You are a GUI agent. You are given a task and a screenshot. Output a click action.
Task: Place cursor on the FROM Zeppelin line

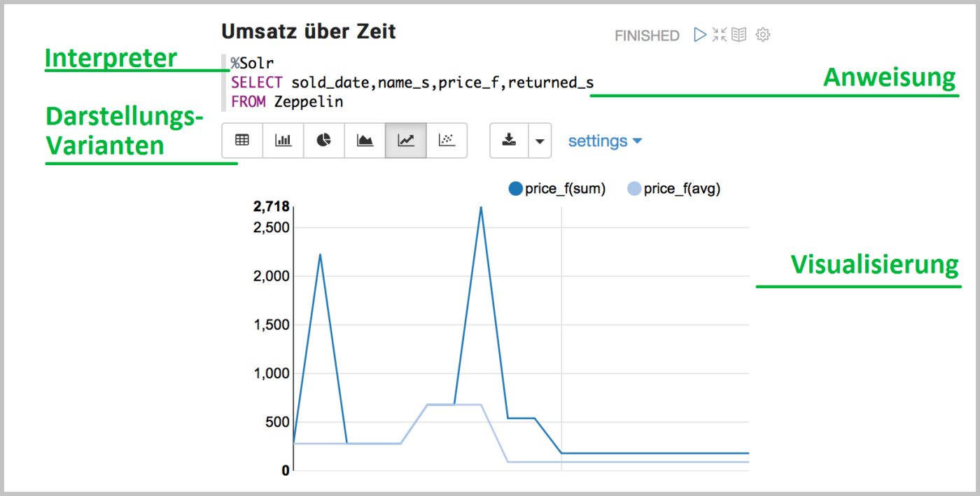click(287, 102)
